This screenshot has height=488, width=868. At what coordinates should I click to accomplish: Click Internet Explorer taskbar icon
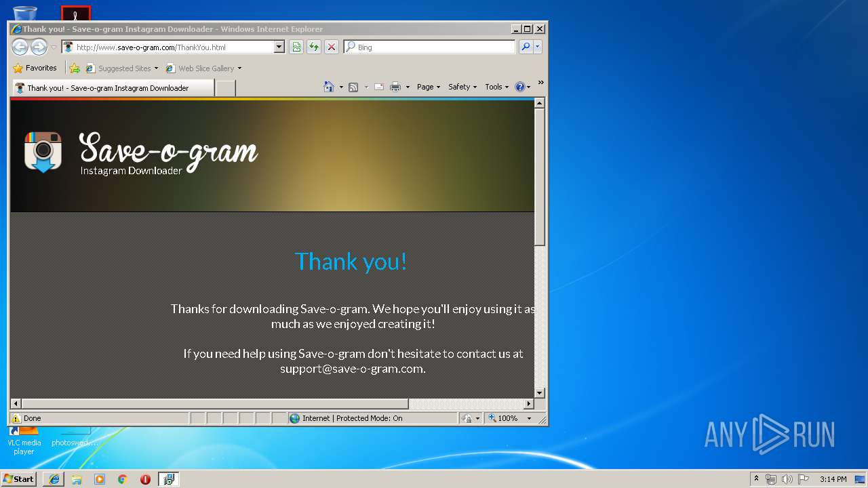[x=54, y=479]
